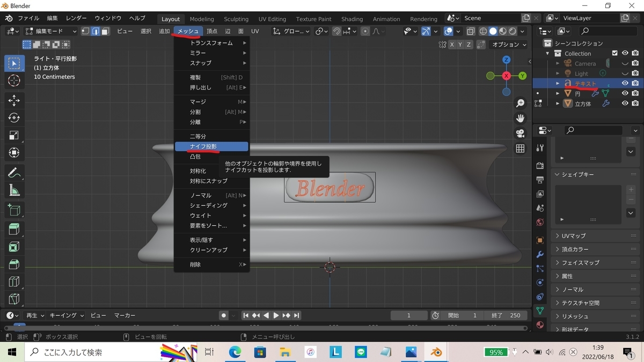Click the zoom view magnifier icon
This screenshot has height=362, width=644.
520,104
